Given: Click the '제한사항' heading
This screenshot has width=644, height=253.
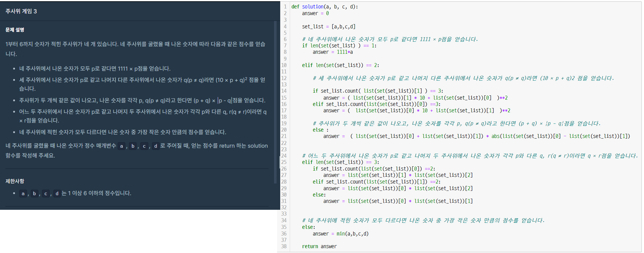Looking at the screenshot, I should click(x=15, y=181).
